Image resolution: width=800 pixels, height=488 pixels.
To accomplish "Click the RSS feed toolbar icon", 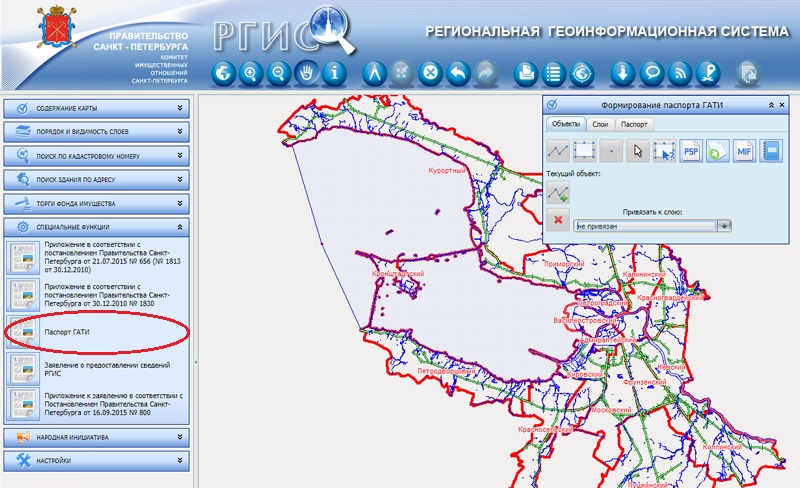I will click(x=680, y=74).
